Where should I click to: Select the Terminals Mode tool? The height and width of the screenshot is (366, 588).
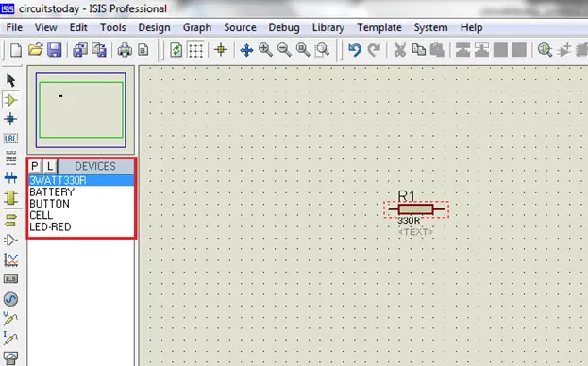point(11,221)
